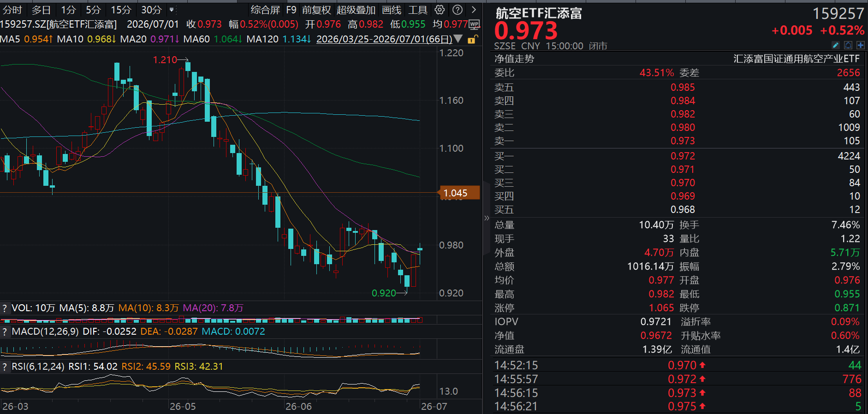Click the pencil edit note icon

[x=835, y=45]
